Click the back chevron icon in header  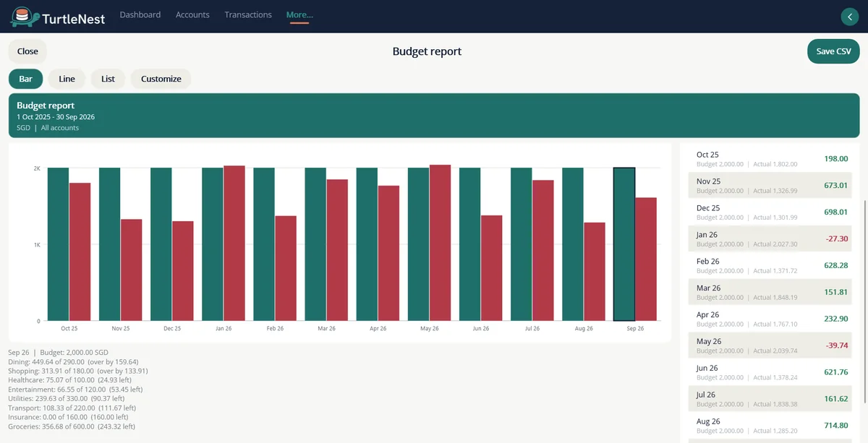click(x=849, y=17)
